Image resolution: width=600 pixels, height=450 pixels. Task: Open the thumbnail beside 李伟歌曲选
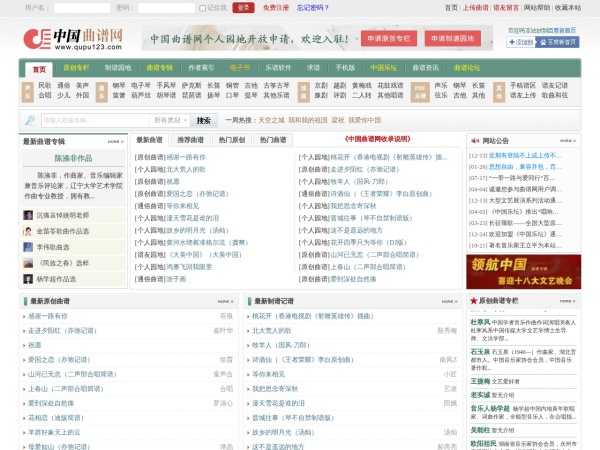[x=28, y=247]
